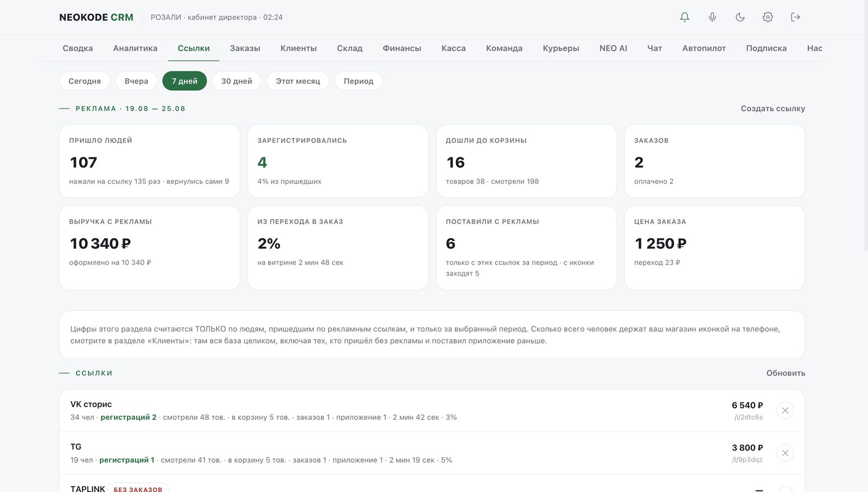Viewport: 868px width, 492px height.
Task: Go to the Курьеры tab
Action: tap(561, 48)
